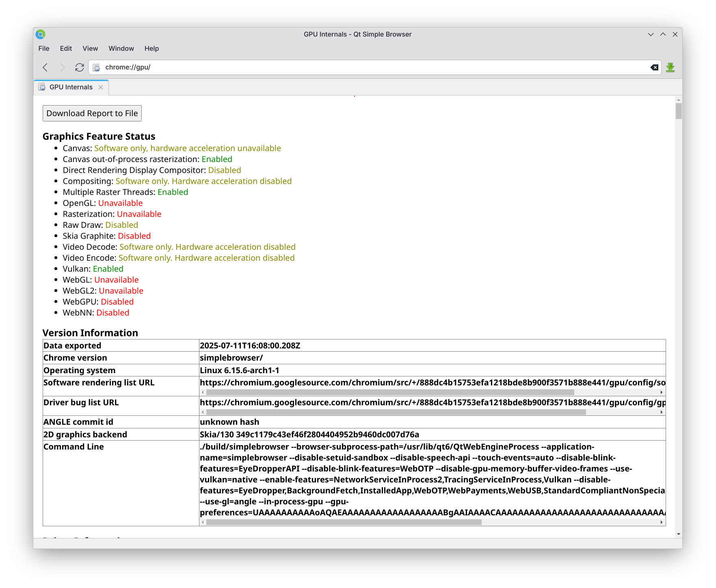716x588 pixels.
Task: Click the Data exported timestamp 2025-07-11T16:08:00.208Z
Action: pyautogui.click(x=250, y=346)
